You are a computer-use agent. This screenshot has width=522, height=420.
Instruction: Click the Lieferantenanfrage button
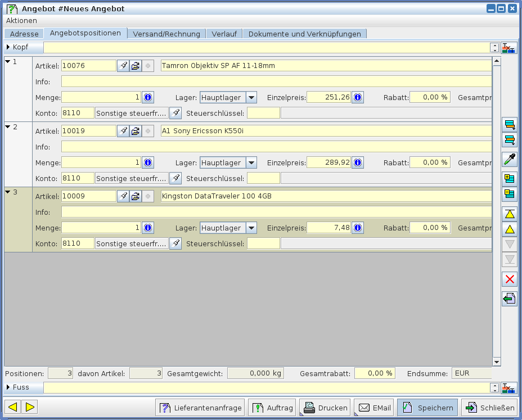click(x=200, y=408)
